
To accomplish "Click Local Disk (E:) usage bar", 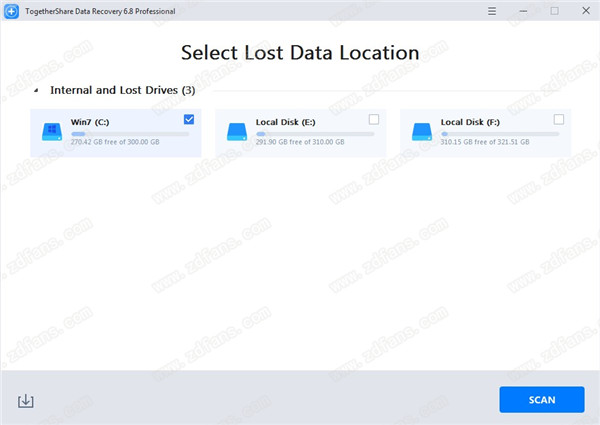I will (315, 134).
